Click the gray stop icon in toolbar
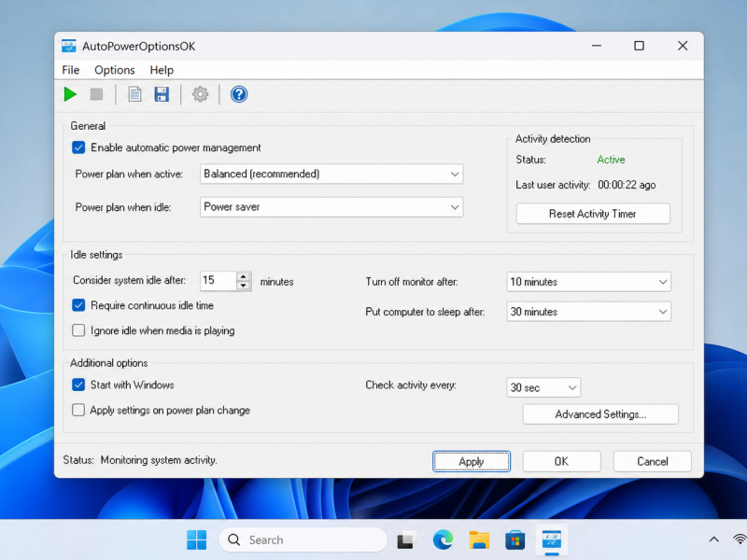This screenshot has width=747, height=560. point(97,94)
